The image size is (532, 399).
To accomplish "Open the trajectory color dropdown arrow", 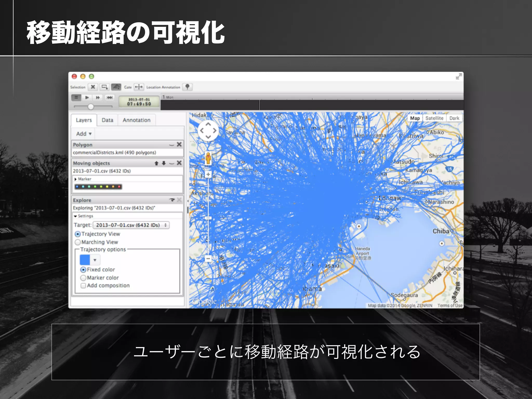I will point(95,260).
